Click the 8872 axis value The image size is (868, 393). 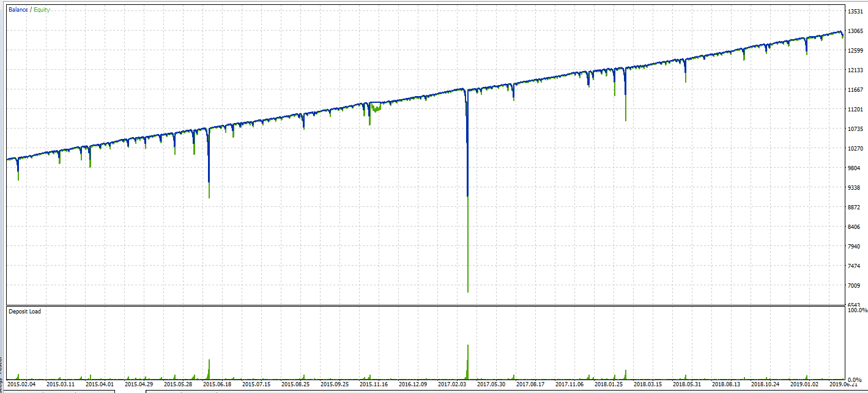[855, 207]
